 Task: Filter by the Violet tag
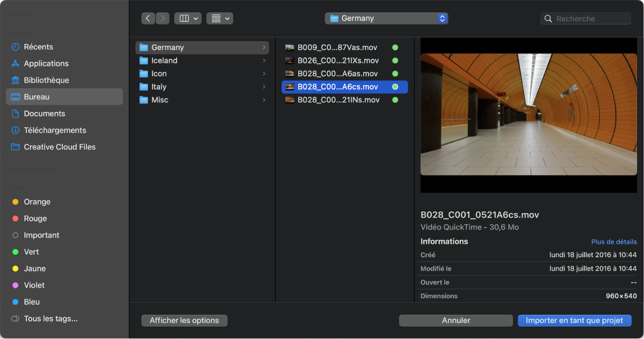34,285
